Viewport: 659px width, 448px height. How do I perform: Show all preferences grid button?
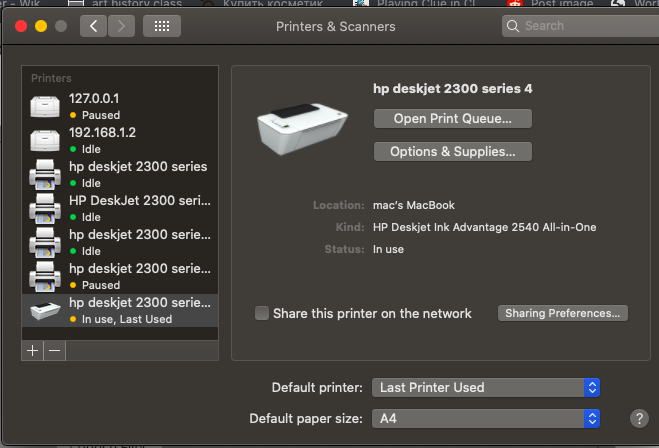point(162,26)
